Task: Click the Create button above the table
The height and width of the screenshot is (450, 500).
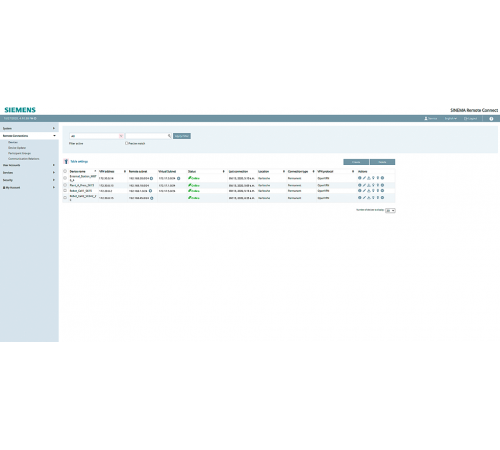Action: click(356, 162)
